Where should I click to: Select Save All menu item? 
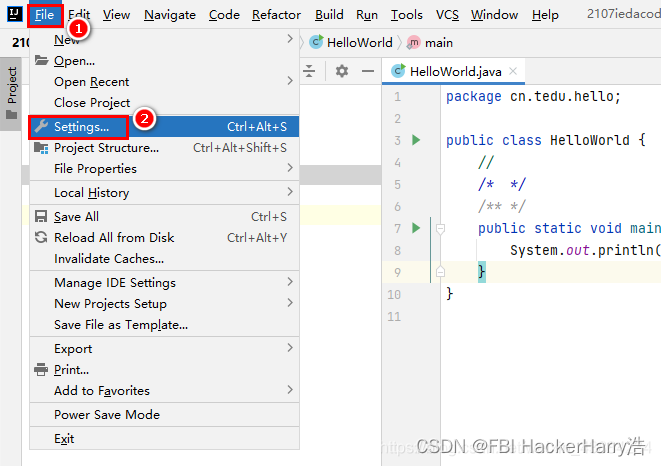[164, 217]
